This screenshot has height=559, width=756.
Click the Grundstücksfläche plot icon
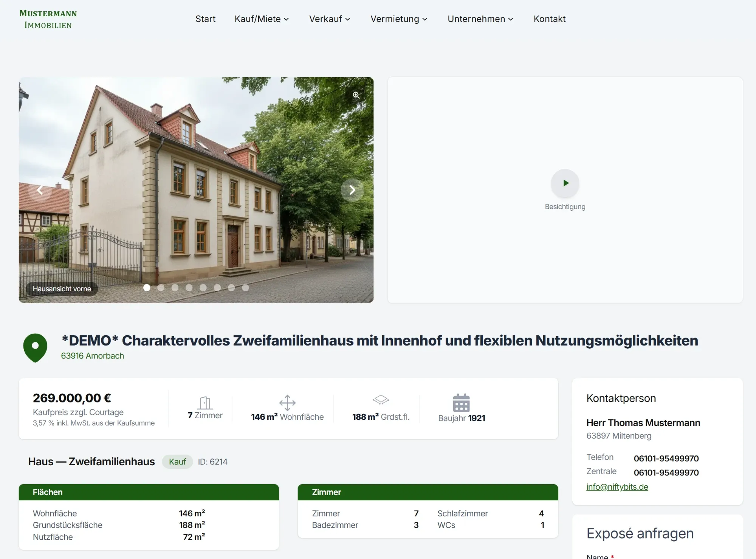coord(381,400)
